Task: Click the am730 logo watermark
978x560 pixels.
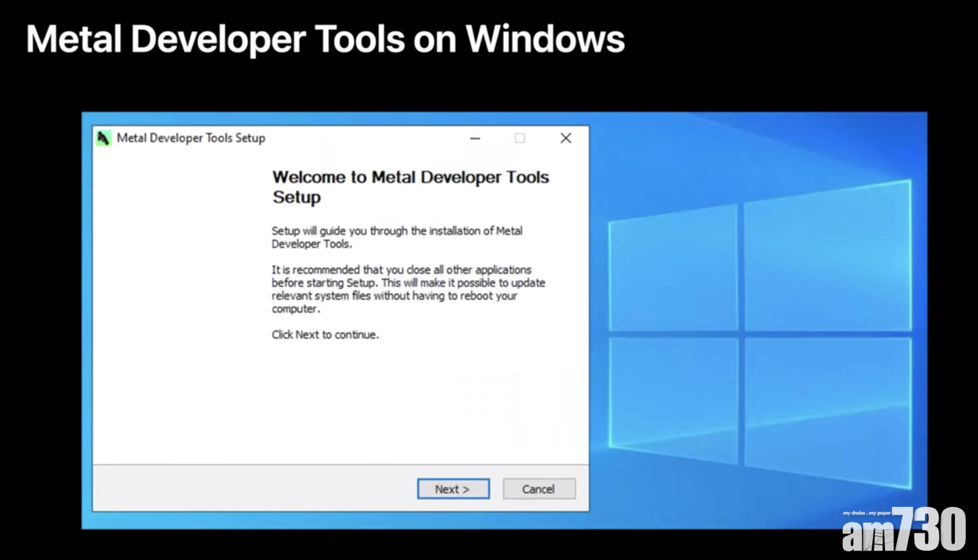Action: pos(904,531)
